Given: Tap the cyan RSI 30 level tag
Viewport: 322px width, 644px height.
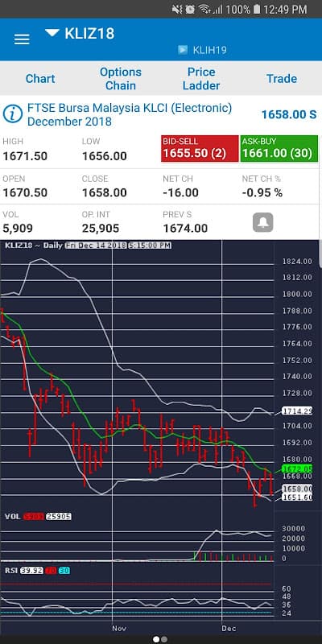Looking at the screenshot, I should click(x=64, y=571).
